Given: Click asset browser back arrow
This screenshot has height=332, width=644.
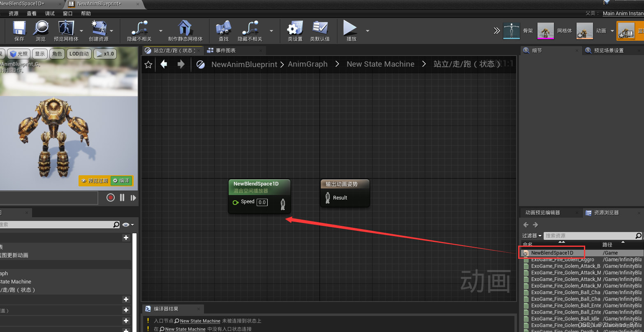Looking at the screenshot, I should pos(526,225).
